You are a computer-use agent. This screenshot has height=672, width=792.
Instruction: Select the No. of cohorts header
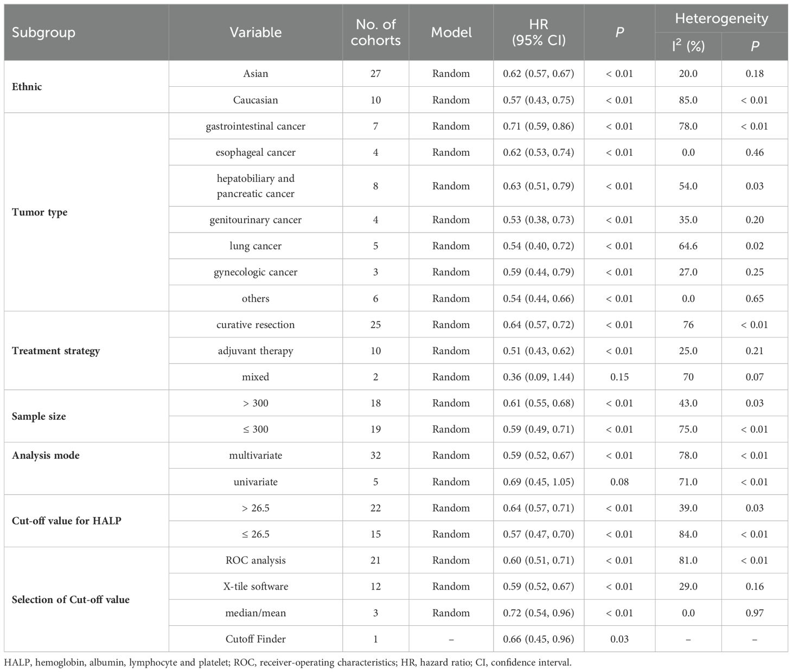tap(375, 33)
